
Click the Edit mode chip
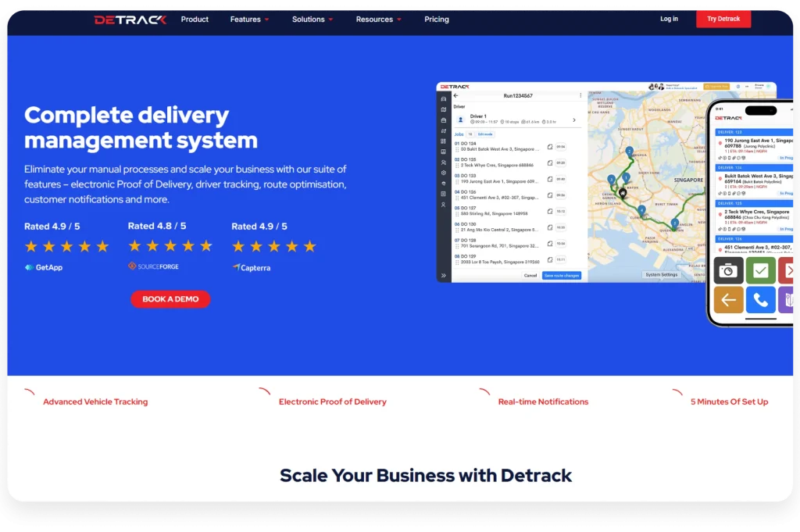[485, 134]
